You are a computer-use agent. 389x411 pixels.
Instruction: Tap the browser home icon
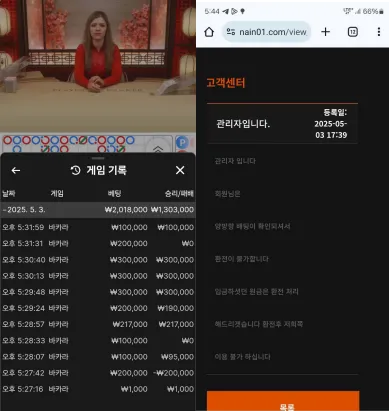pyautogui.click(x=209, y=32)
